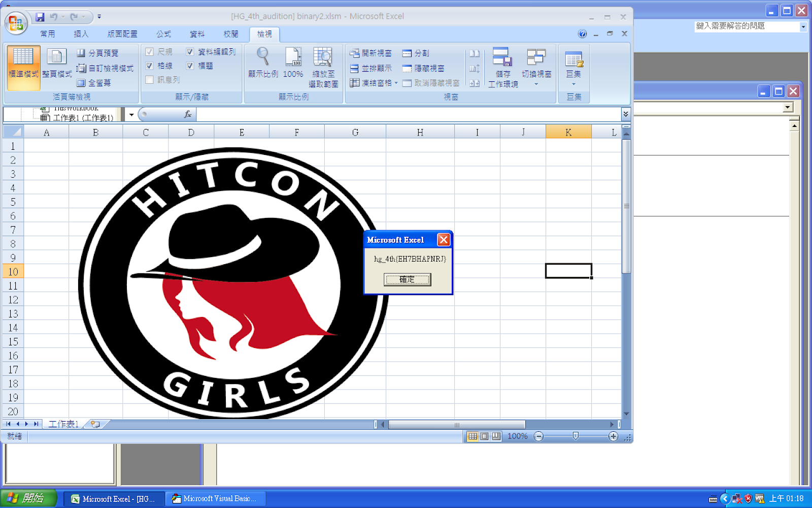Click the vertical scrollbar thumb

[626, 206]
